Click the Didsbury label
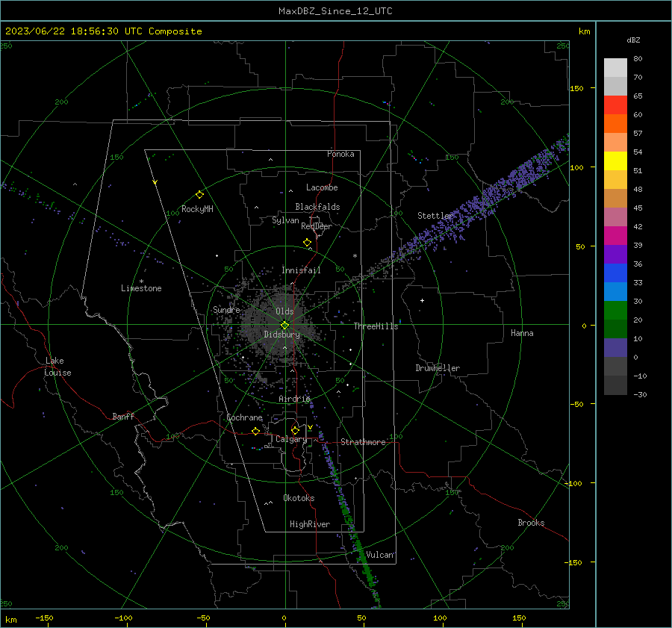Image resolution: width=672 pixels, height=628 pixels. coord(281,335)
